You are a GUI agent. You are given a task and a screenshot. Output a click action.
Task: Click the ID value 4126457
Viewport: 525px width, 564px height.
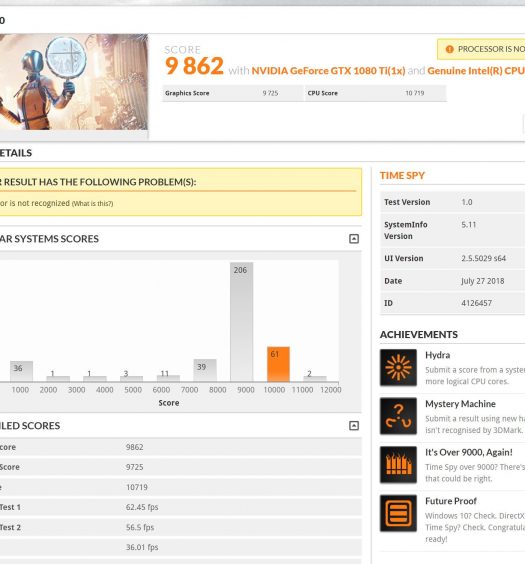point(476,303)
